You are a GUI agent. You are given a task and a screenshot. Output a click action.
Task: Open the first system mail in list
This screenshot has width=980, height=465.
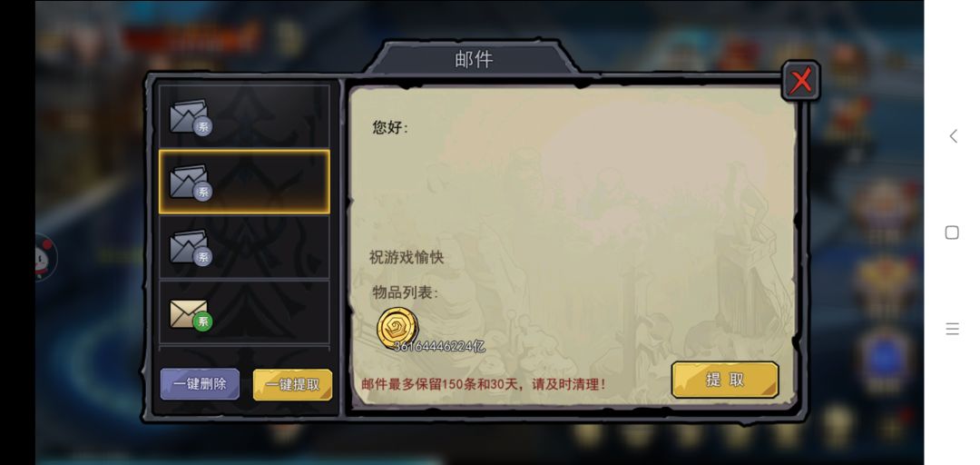(244, 115)
